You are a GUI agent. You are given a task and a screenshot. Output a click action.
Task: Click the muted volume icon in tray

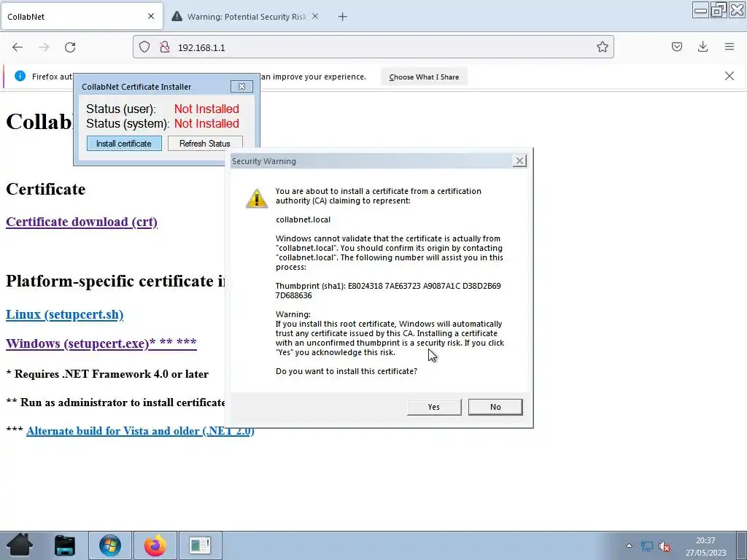tap(665, 546)
